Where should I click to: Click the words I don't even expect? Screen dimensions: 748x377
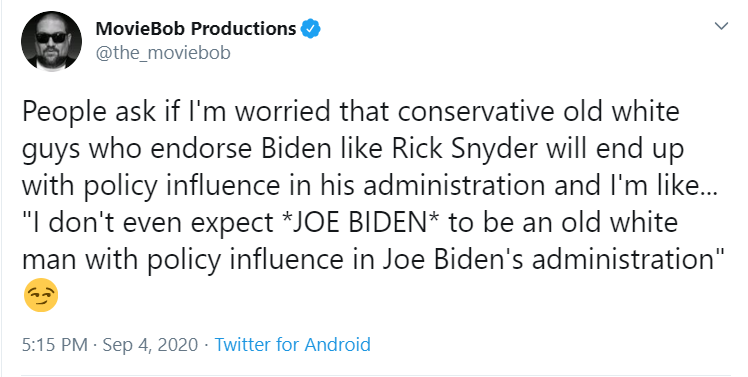point(148,223)
